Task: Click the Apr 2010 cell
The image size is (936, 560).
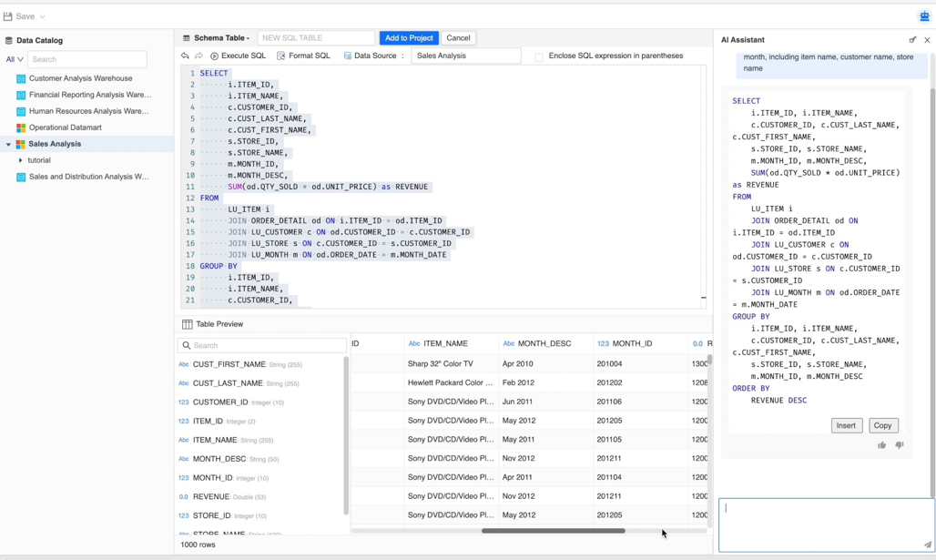Action: click(545, 363)
